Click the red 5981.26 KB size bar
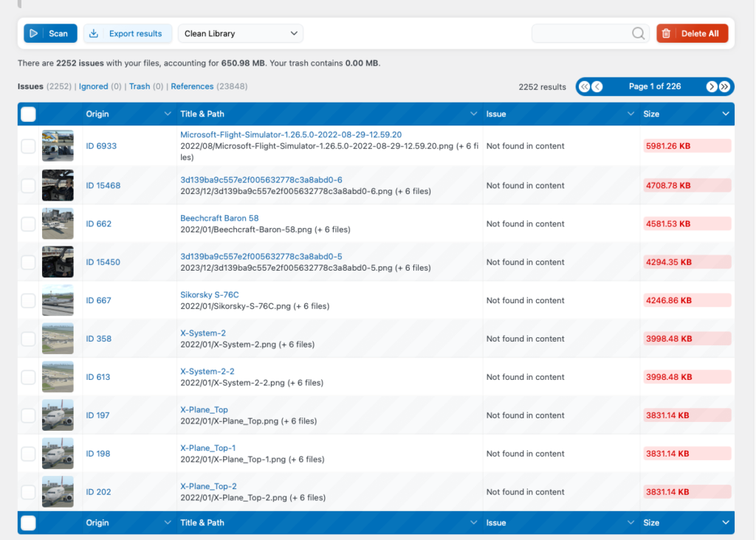Screen dimensions: 756x540 687,146
